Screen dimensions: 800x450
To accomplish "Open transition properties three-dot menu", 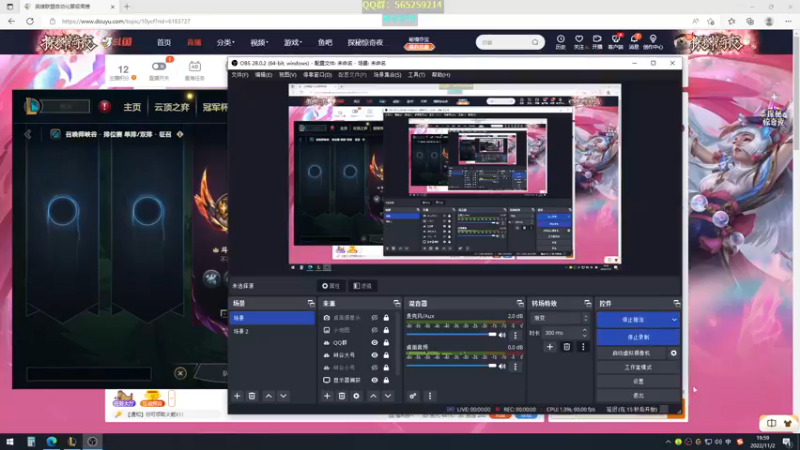I will [x=583, y=347].
